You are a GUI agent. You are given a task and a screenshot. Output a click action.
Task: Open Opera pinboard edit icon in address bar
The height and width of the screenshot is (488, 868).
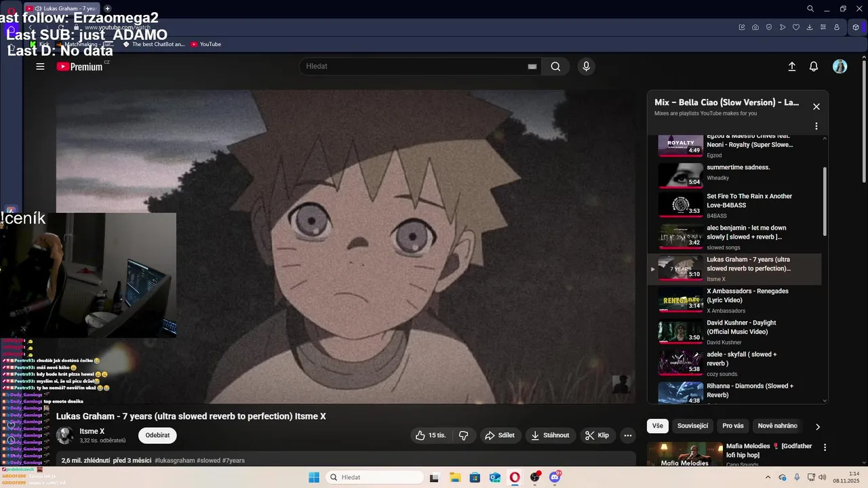coord(742,27)
